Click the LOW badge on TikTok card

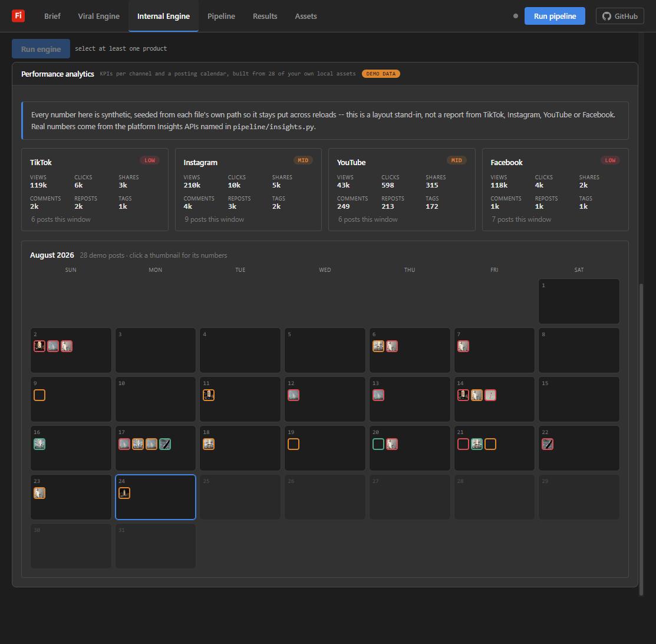[x=149, y=160]
